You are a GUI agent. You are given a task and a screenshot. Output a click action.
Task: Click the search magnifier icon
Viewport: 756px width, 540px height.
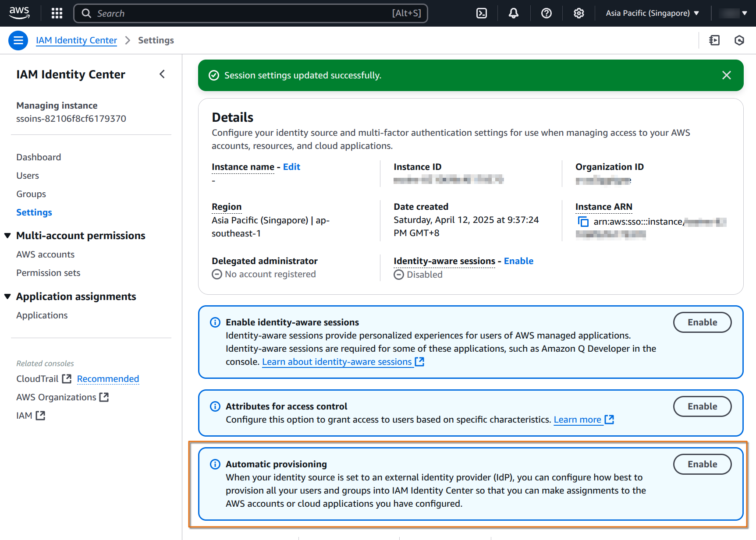[x=86, y=14]
